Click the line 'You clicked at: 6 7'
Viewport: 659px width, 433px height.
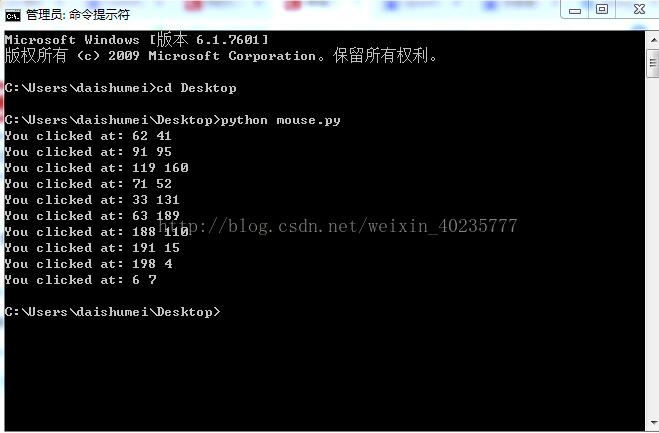click(81, 280)
